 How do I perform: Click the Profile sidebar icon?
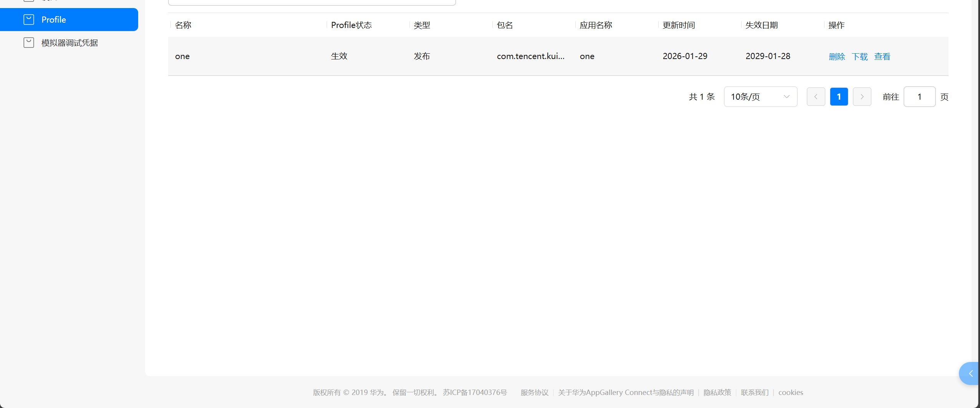point(29,20)
